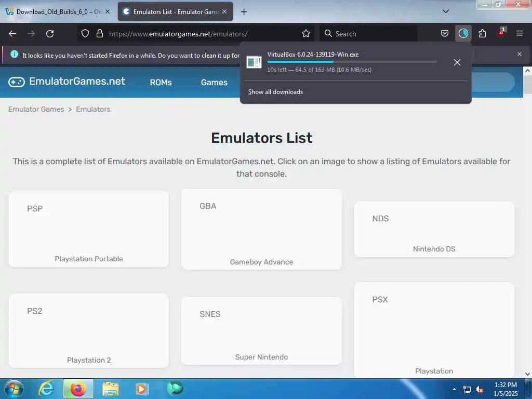Open Windows Explorer from the taskbar

pyautogui.click(x=111, y=389)
